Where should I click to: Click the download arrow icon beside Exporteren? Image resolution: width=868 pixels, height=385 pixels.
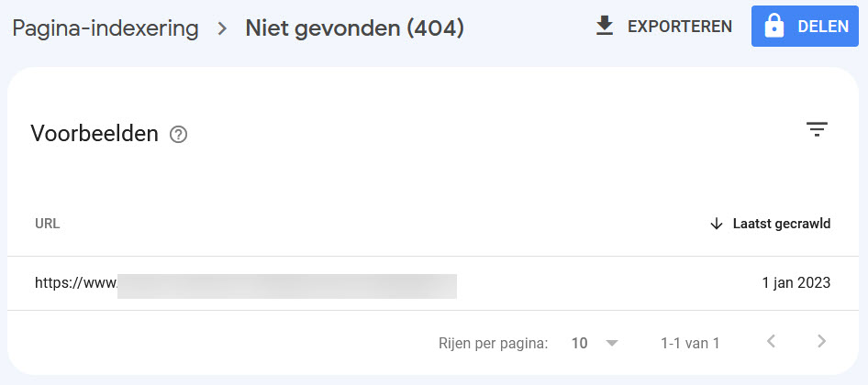point(605,26)
